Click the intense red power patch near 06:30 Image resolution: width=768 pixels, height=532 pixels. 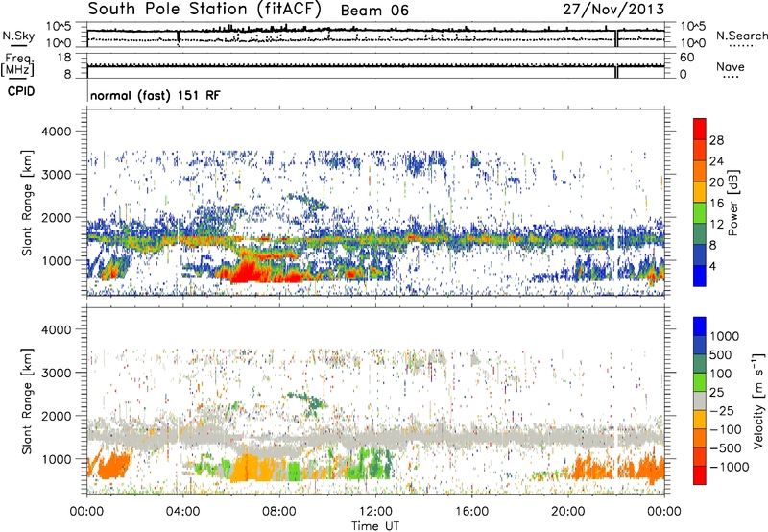coord(249,272)
